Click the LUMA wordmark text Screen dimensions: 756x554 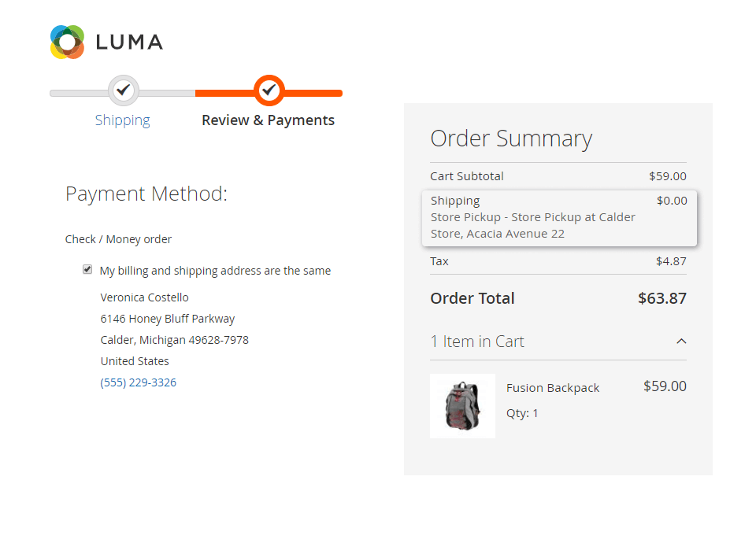pyautogui.click(x=129, y=42)
